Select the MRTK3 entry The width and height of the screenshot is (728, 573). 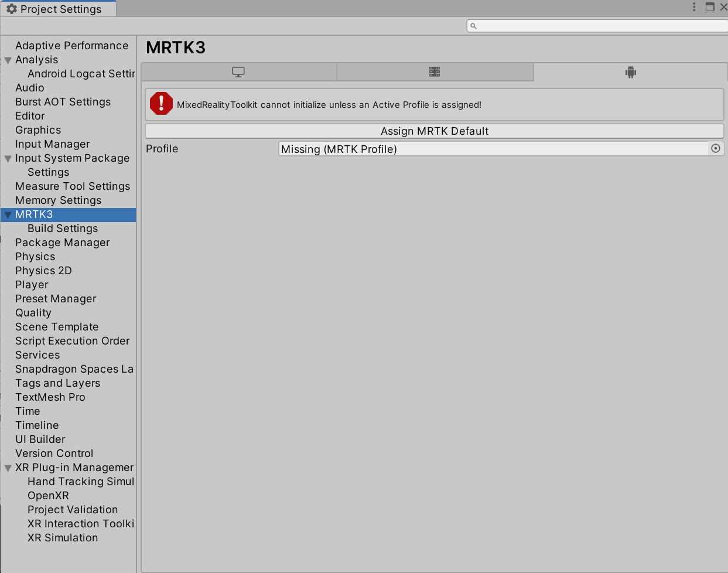[x=34, y=214]
